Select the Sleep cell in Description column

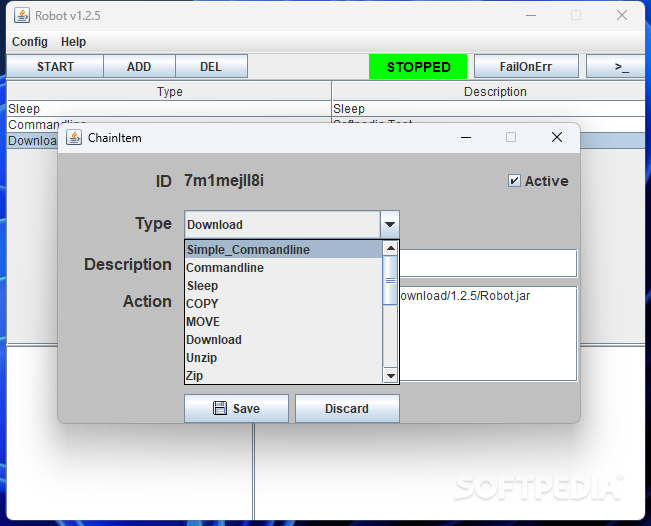click(x=489, y=109)
